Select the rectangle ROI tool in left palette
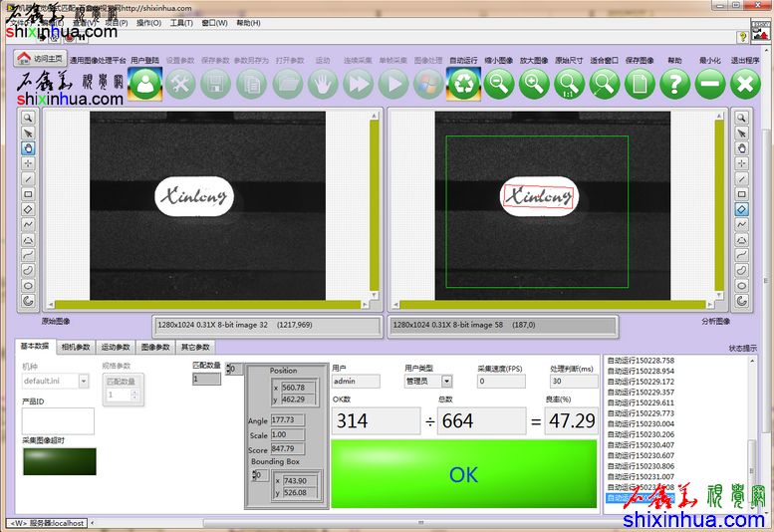 click(x=29, y=194)
